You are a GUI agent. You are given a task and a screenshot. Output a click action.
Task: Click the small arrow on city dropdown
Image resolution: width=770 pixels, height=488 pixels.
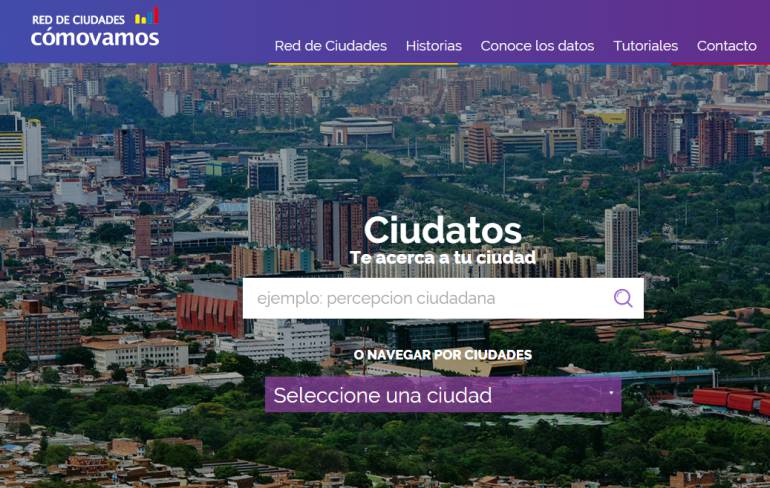click(611, 393)
